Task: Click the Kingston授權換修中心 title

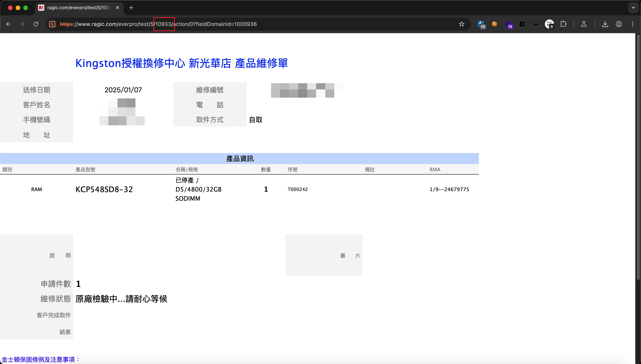Action: (181, 63)
